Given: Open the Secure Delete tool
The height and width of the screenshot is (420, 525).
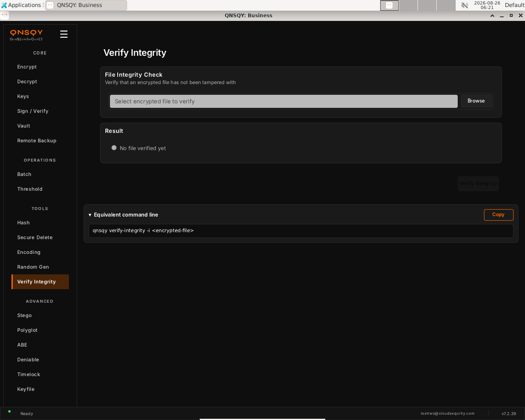Looking at the screenshot, I should tap(40, 237).
